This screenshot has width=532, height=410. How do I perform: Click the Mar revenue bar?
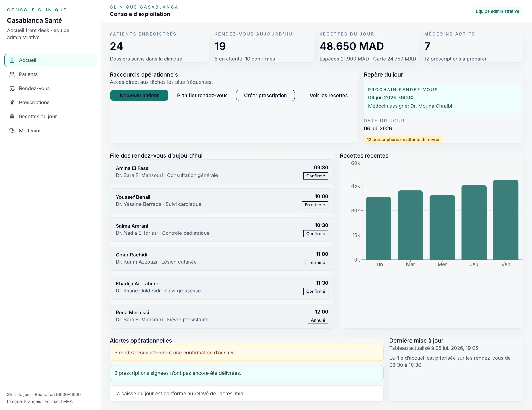410,225
